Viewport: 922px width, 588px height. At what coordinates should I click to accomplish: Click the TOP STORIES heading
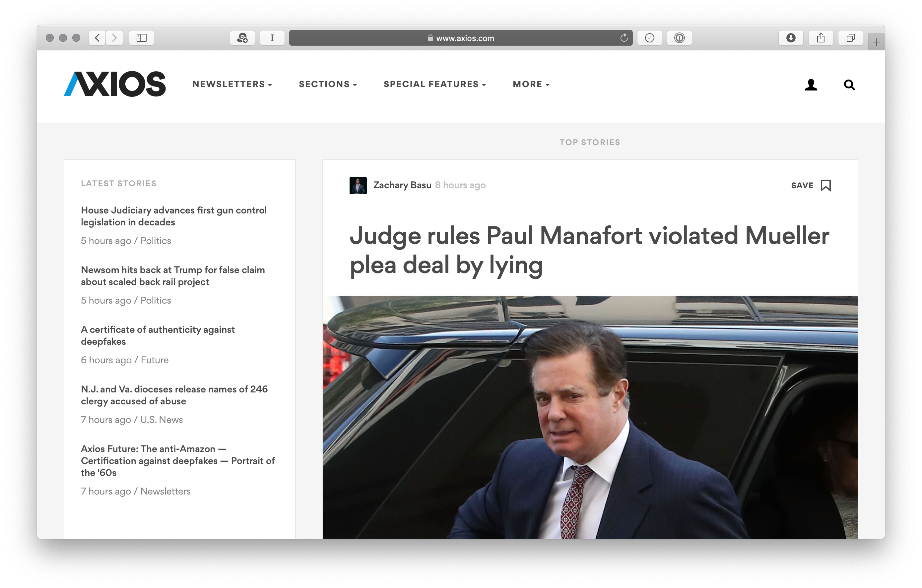[590, 142]
